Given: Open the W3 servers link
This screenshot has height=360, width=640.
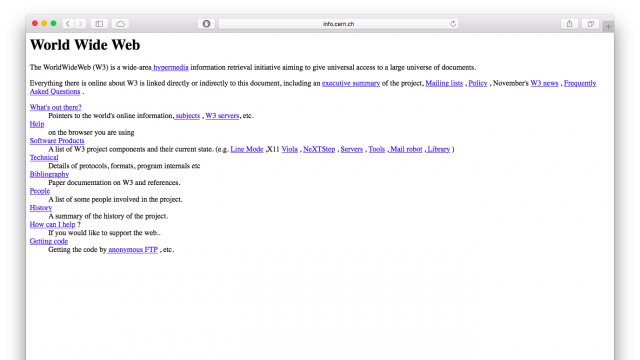Looking at the screenshot, I should (x=222, y=116).
